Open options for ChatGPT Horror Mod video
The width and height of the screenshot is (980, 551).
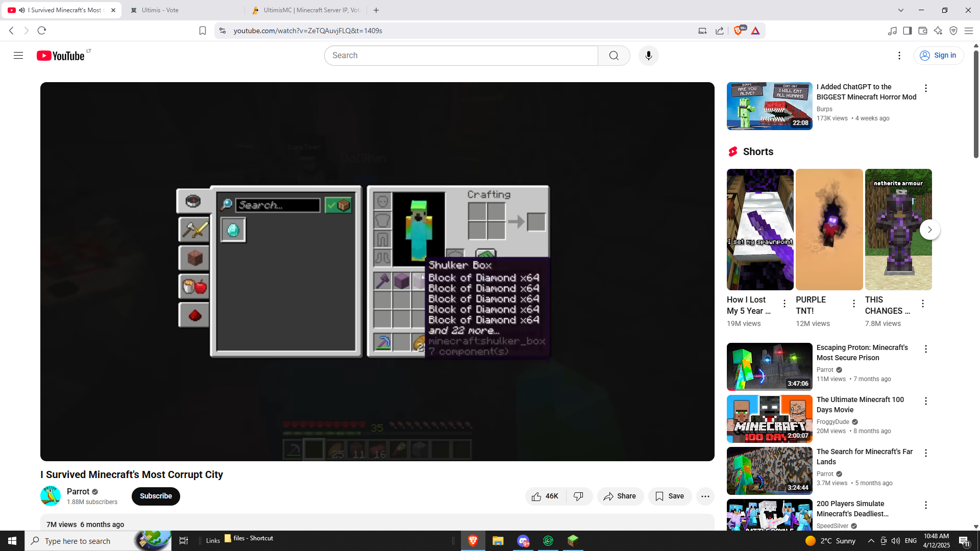925,88
